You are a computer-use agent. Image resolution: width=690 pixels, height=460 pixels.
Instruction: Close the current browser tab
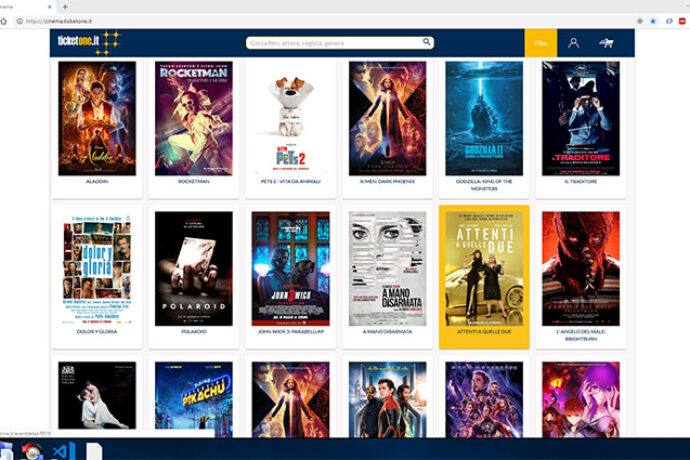(50, 7)
